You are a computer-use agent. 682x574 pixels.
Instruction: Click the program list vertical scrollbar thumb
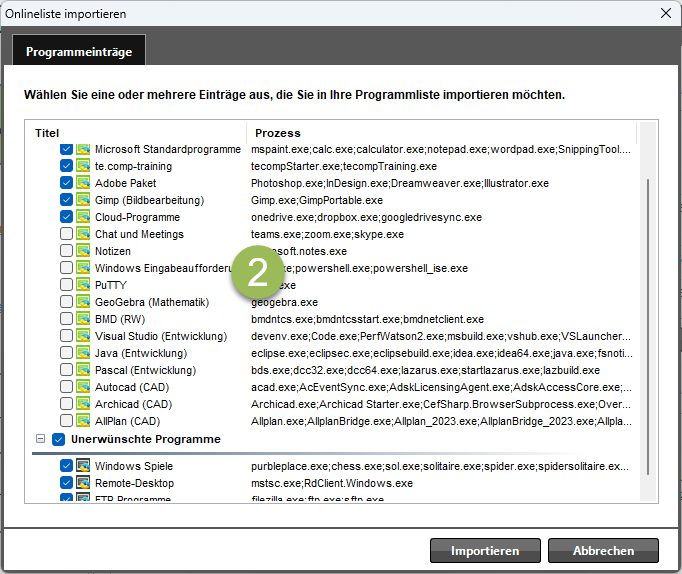(x=648, y=326)
